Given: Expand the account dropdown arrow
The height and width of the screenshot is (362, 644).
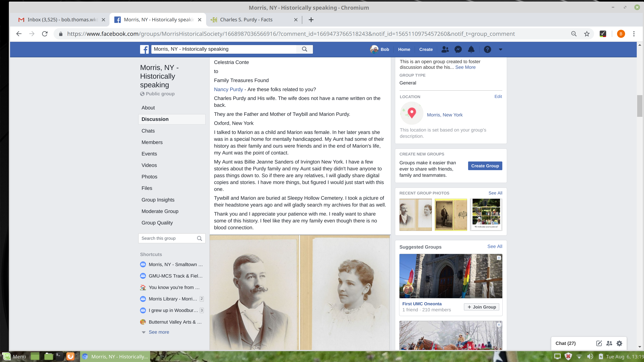Looking at the screenshot, I should coord(501,49).
